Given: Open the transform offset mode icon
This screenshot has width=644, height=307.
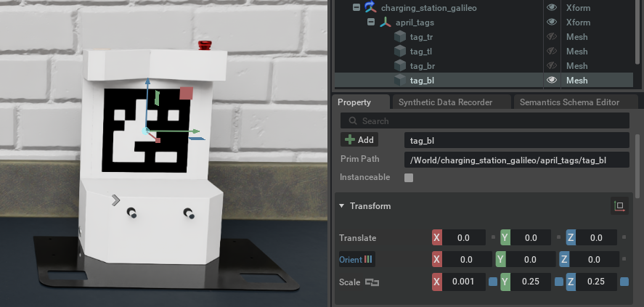Looking at the screenshot, I should click(x=619, y=206).
